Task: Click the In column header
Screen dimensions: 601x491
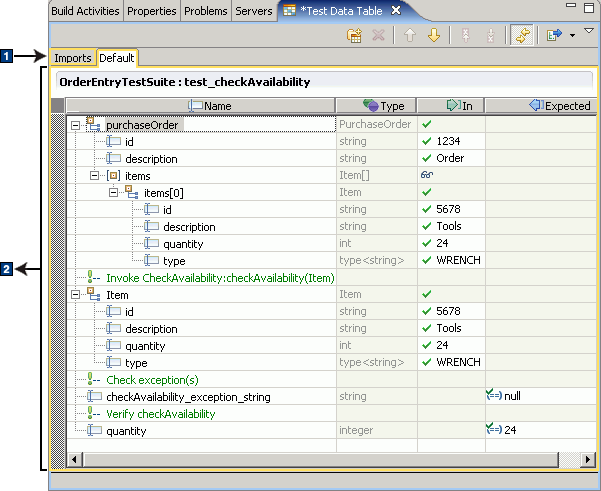Action: tap(451, 106)
